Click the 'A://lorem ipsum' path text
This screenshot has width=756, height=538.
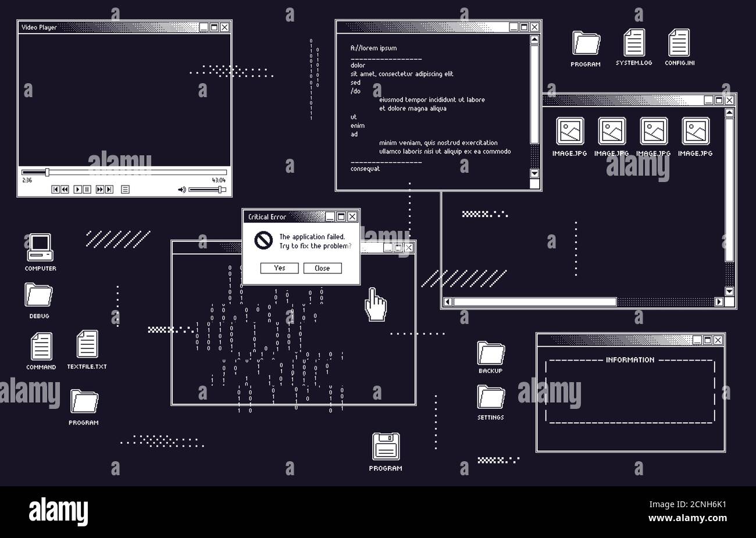tap(373, 48)
